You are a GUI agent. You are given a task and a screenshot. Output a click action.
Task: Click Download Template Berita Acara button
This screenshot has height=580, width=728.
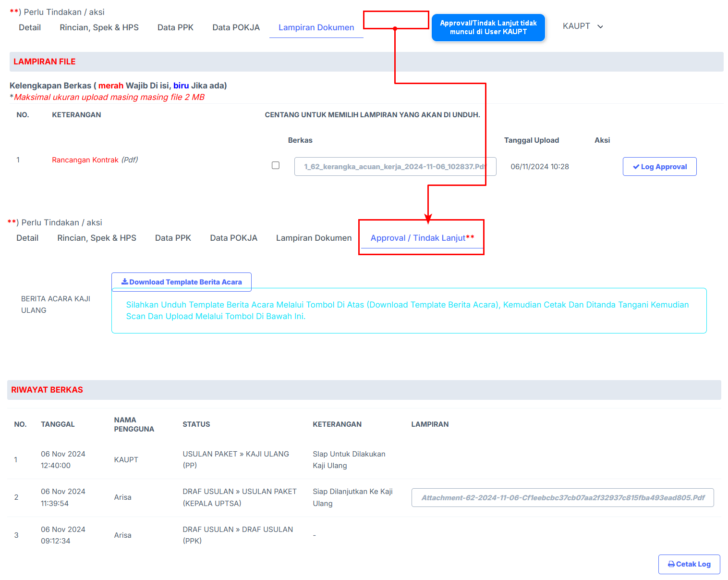click(x=182, y=282)
